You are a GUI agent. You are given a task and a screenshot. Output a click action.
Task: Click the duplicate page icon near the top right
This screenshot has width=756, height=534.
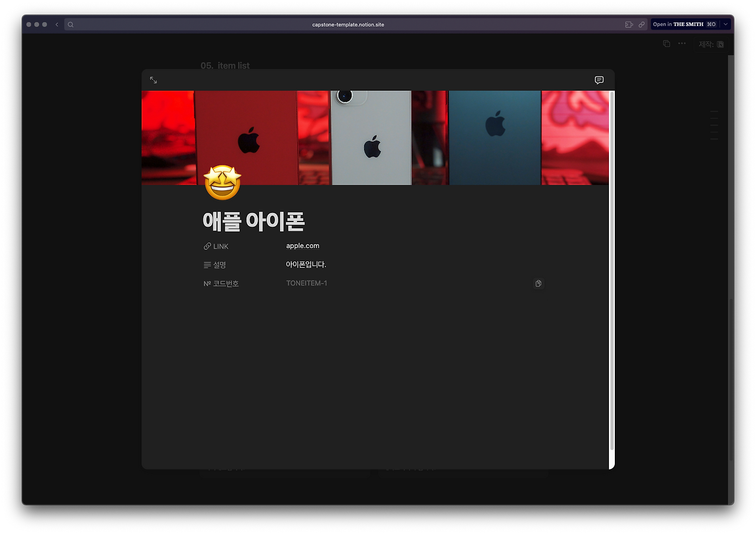666,43
